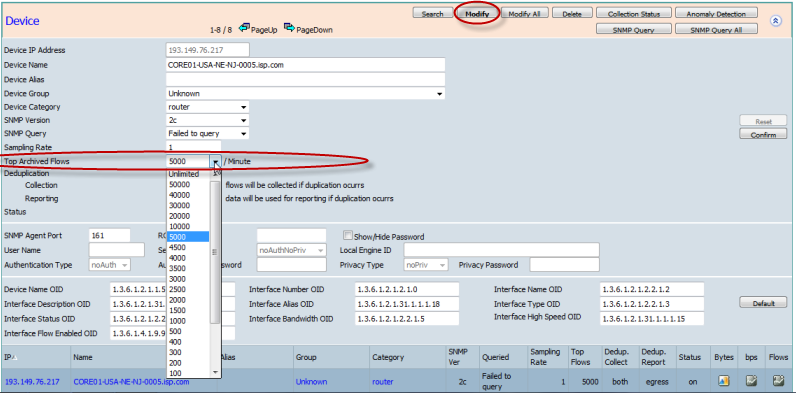Click the Interface Status OID field
The width and height of the screenshot is (796, 393).
[139, 318]
